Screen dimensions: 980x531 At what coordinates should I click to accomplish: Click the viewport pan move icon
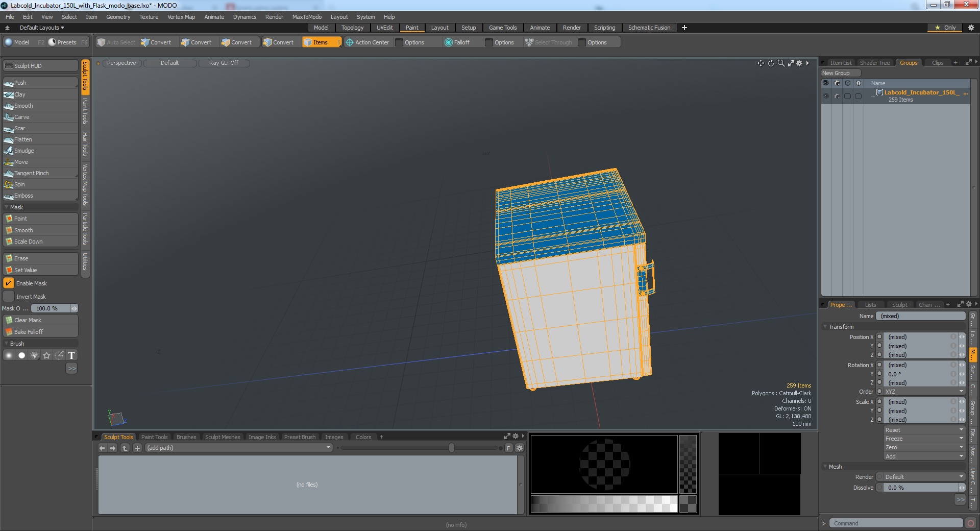(761, 63)
